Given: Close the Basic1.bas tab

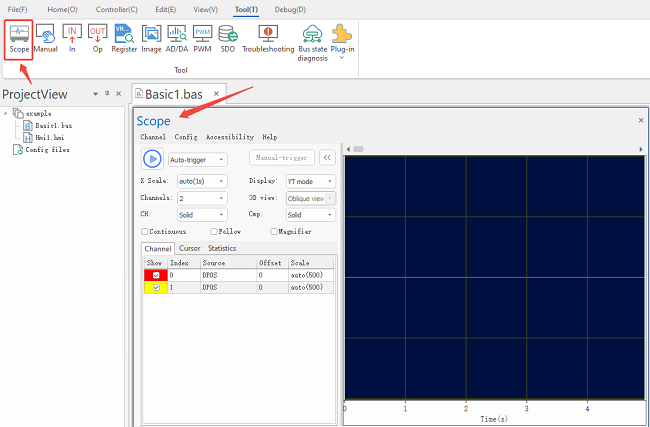Looking at the screenshot, I should [x=216, y=94].
